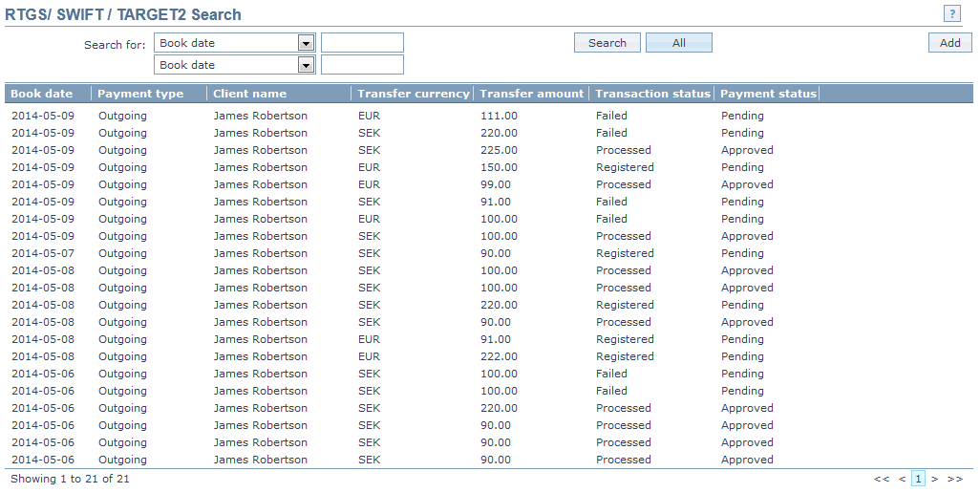Sort by the Transfer amount column header
The height and width of the screenshot is (493, 980).
(x=531, y=94)
